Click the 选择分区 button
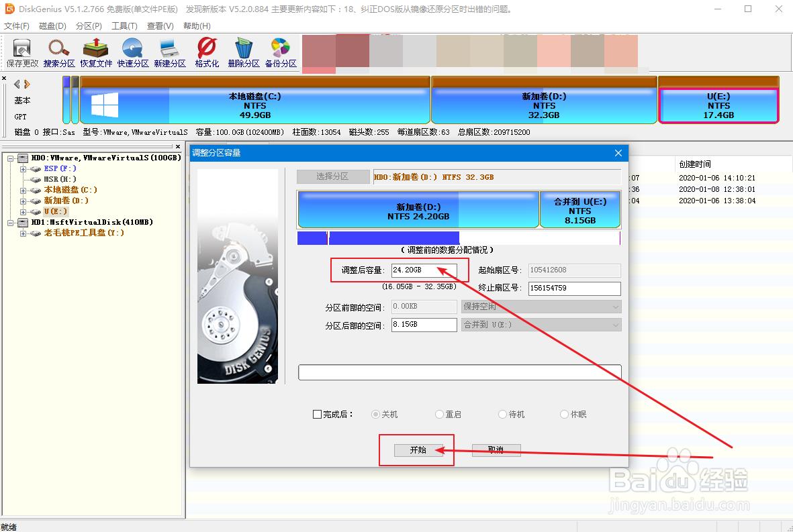 tap(333, 176)
